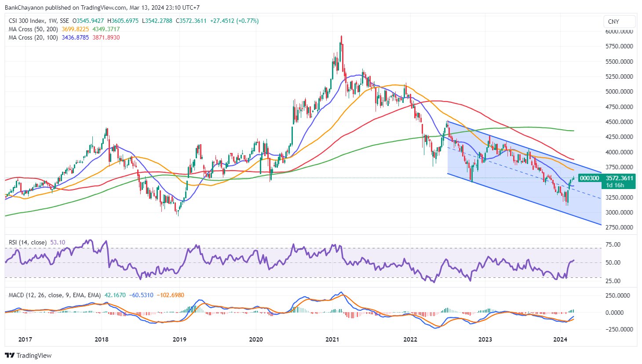This screenshot has height=364, width=642.
Task: Click the 200 MA value 4349.3717
Action: (106, 29)
